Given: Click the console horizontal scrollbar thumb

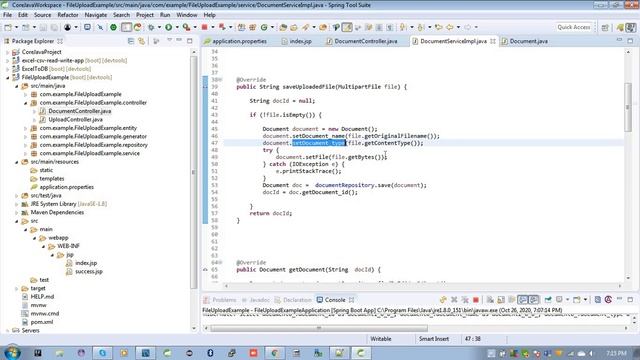Looking at the screenshot, I should [319, 328].
